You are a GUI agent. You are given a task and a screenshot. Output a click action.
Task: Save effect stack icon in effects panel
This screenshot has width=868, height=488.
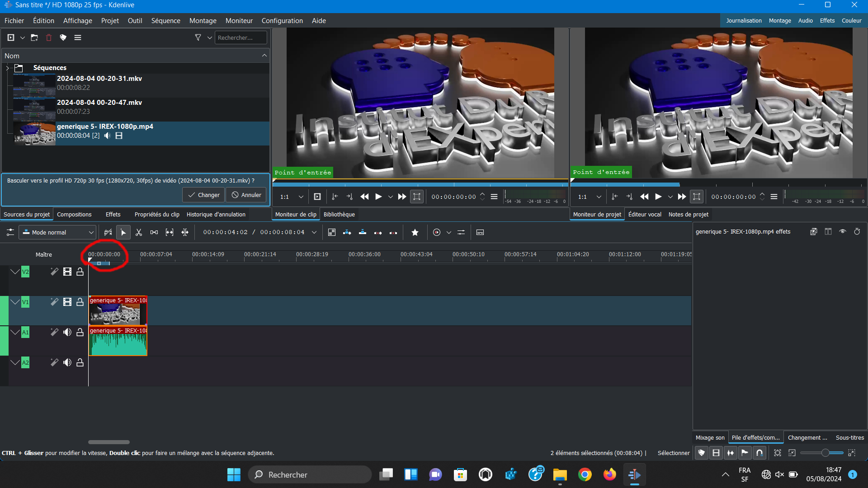click(813, 231)
